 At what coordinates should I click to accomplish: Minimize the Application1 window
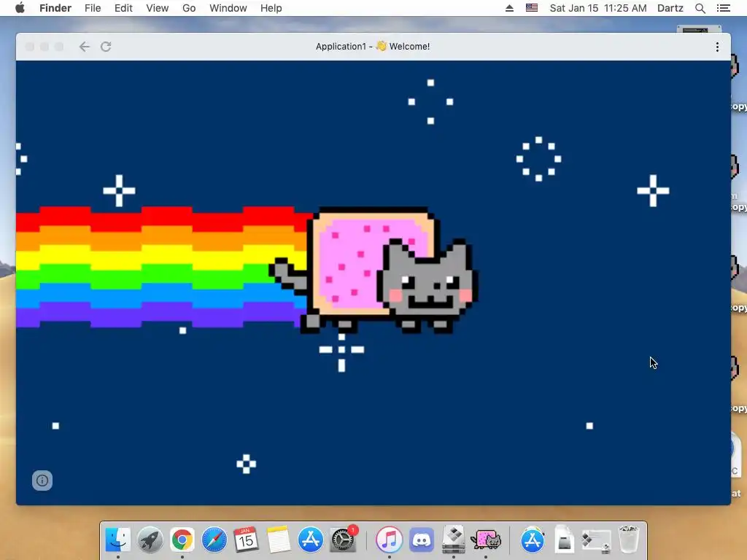[x=44, y=47]
